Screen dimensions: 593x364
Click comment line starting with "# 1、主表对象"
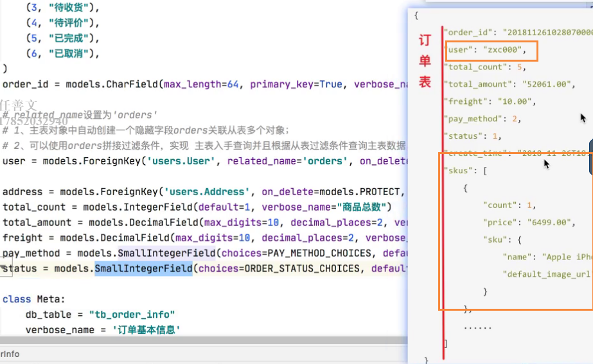pos(146,130)
